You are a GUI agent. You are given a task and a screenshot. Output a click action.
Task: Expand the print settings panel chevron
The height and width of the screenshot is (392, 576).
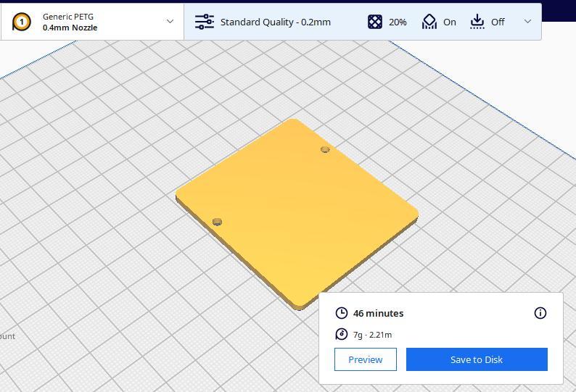pos(527,21)
